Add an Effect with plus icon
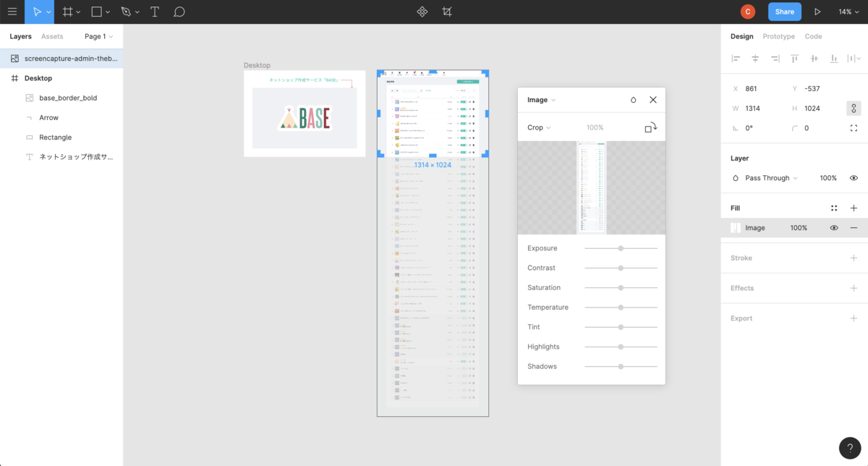868x466 pixels. [x=854, y=288]
